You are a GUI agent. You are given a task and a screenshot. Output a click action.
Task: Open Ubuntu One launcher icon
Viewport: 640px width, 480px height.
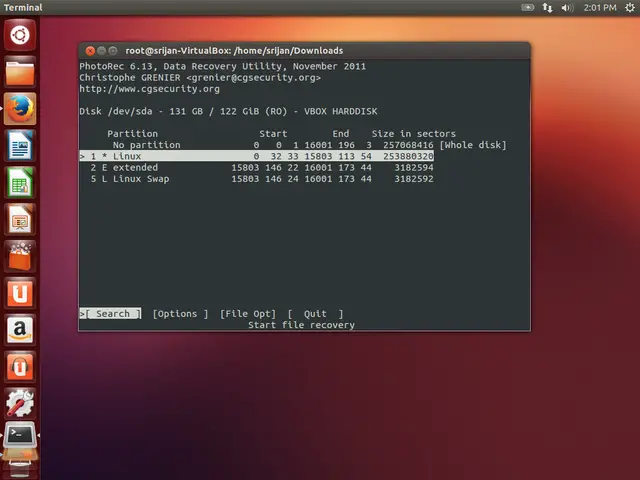20,293
